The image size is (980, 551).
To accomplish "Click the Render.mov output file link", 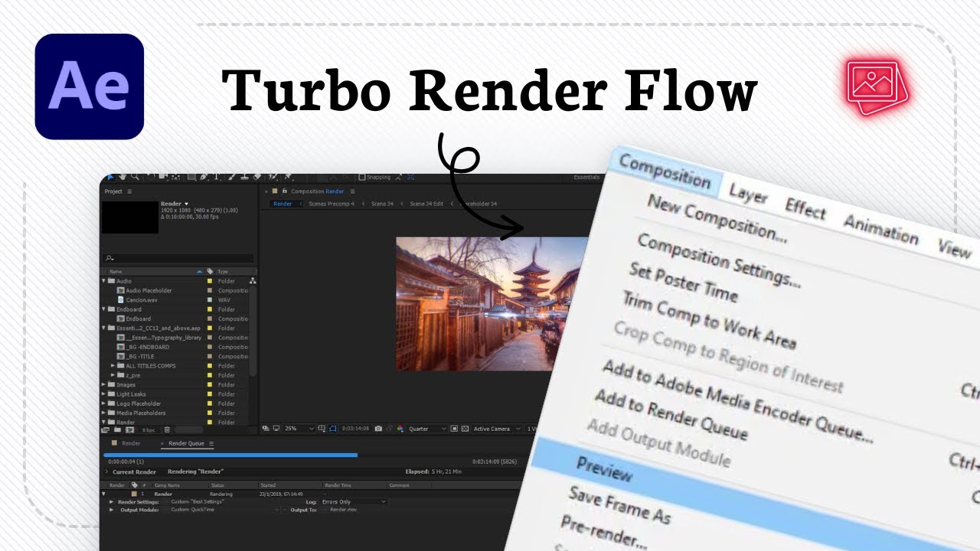I will (x=343, y=510).
